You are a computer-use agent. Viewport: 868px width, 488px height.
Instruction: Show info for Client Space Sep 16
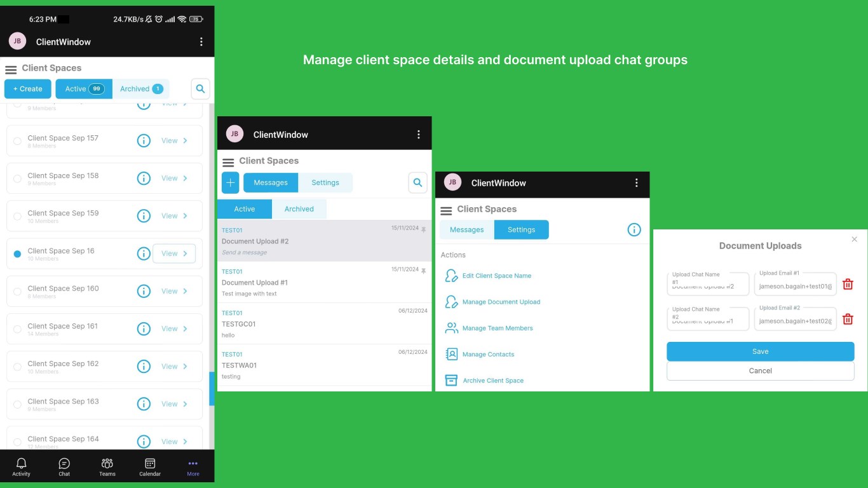pos(144,254)
